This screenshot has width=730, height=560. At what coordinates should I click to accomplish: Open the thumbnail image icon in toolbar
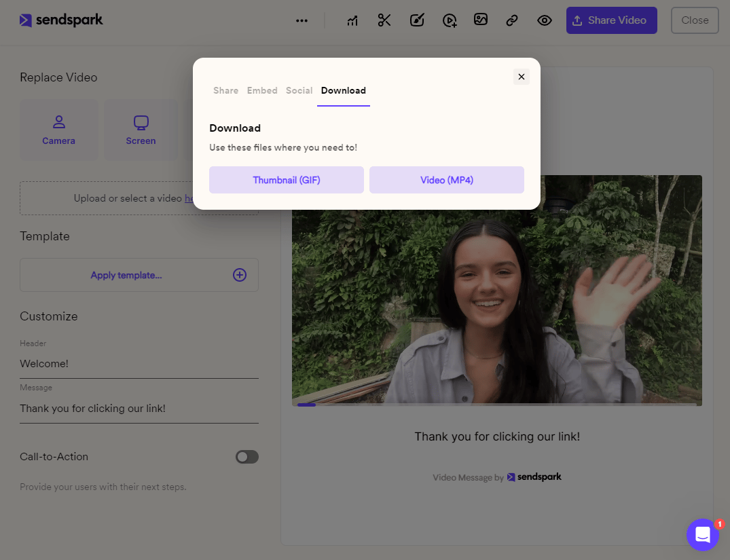pyautogui.click(x=481, y=20)
